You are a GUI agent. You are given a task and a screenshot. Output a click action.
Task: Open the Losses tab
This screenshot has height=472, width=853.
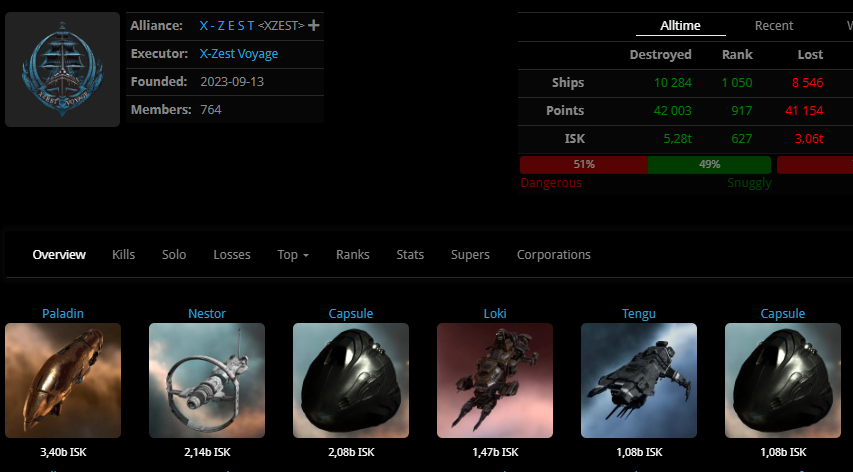point(232,255)
